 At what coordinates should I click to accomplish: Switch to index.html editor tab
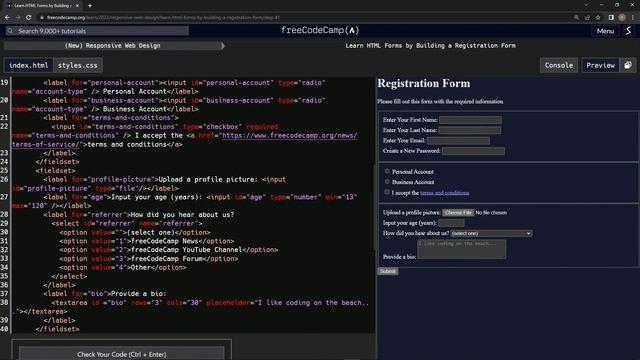[29, 65]
